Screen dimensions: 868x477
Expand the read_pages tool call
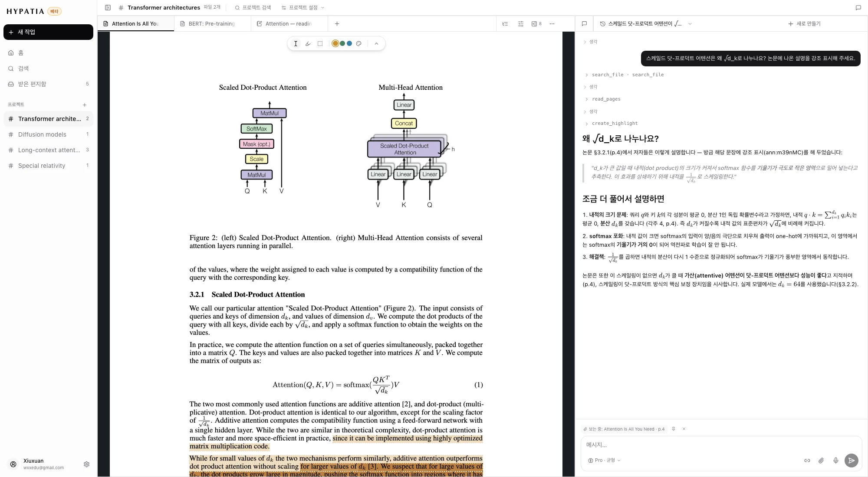(x=602, y=99)
